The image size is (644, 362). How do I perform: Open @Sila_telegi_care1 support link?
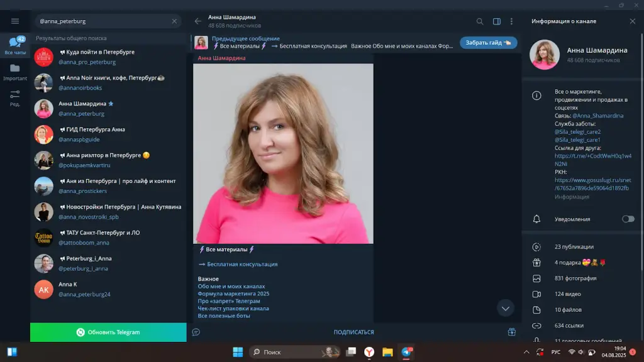click(577, 140)
